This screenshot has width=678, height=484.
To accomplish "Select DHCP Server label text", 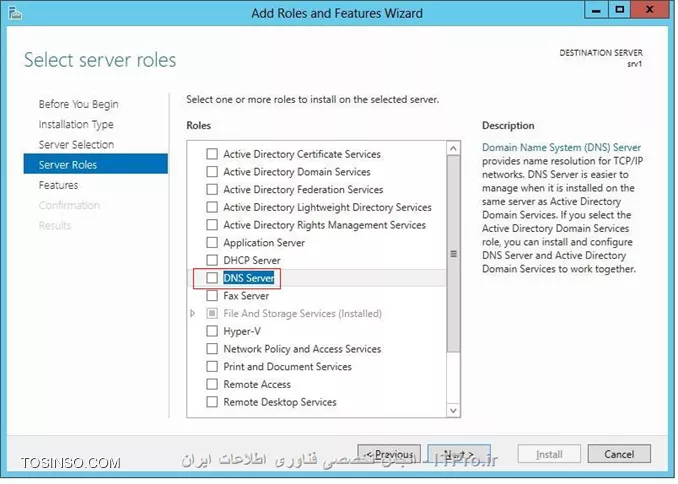I will 252,260.
